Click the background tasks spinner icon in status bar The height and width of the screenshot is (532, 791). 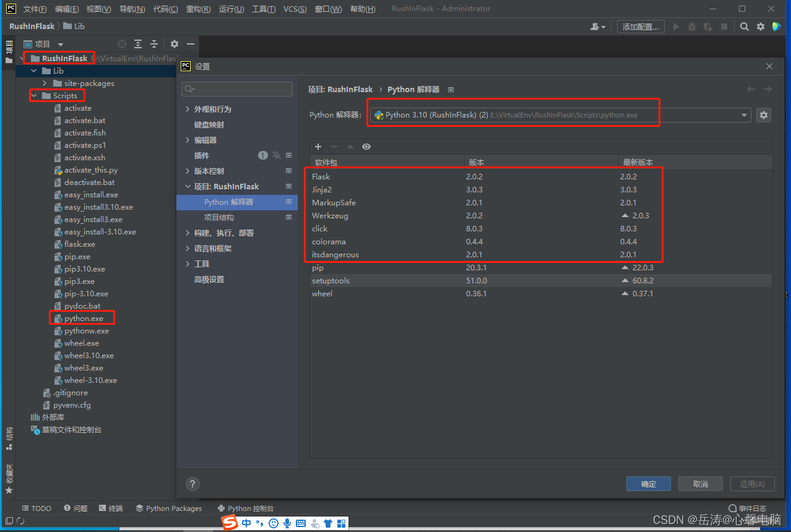pos(21,521)
